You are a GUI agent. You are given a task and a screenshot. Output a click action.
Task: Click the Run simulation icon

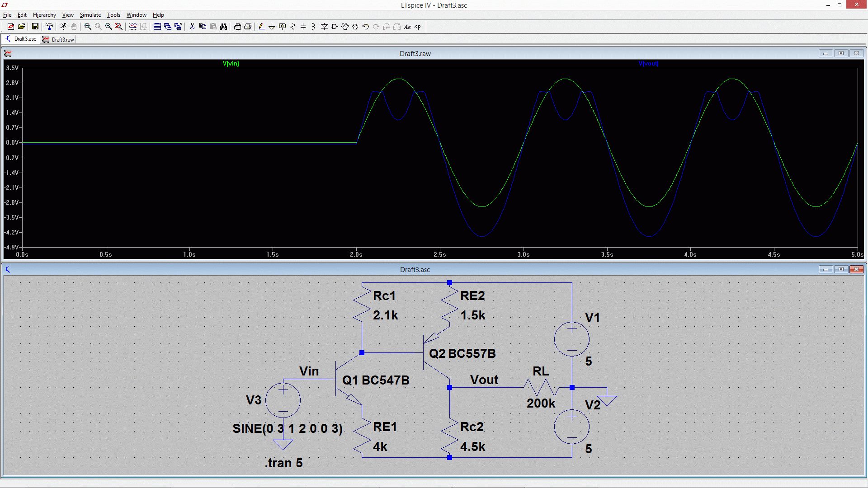coord(63,27)
